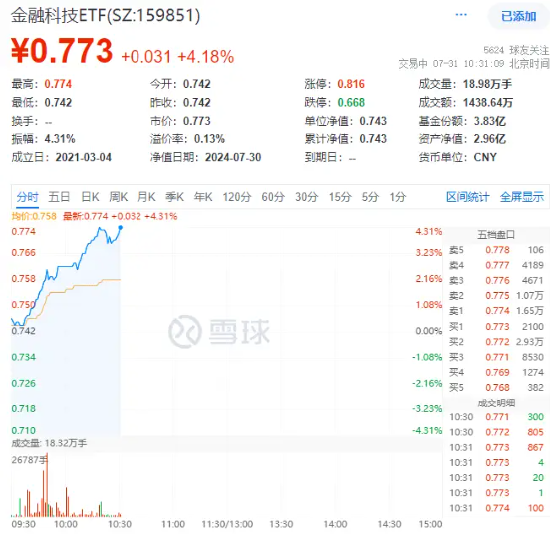
Task: Click the 净值日期 2024-07-30
Action: (233, 157)
